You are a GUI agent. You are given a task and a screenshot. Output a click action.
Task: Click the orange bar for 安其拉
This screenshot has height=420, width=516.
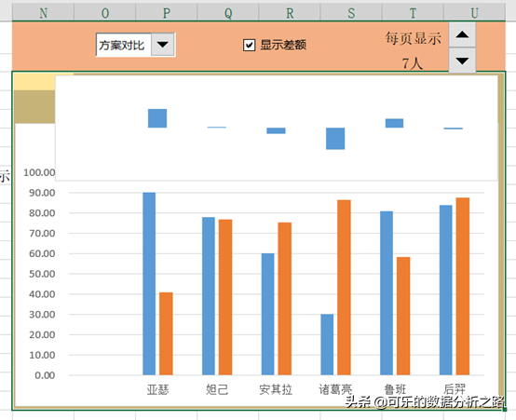tap(285, 299)
